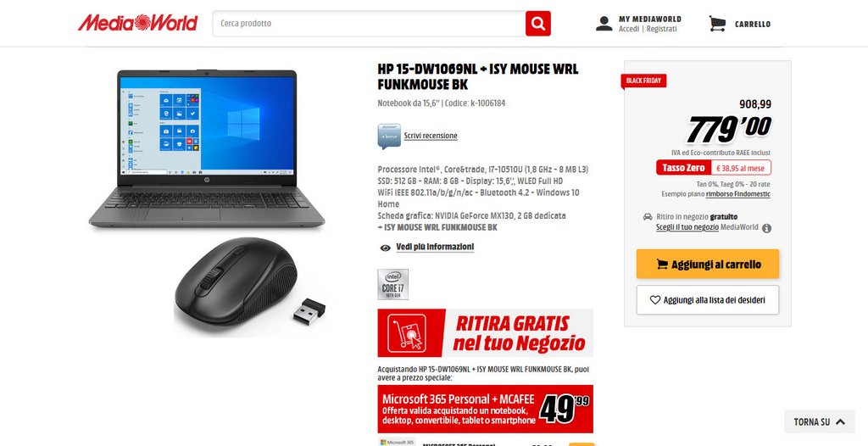
Task: Add to wishlist with heart button
Action: pos(708,299)
